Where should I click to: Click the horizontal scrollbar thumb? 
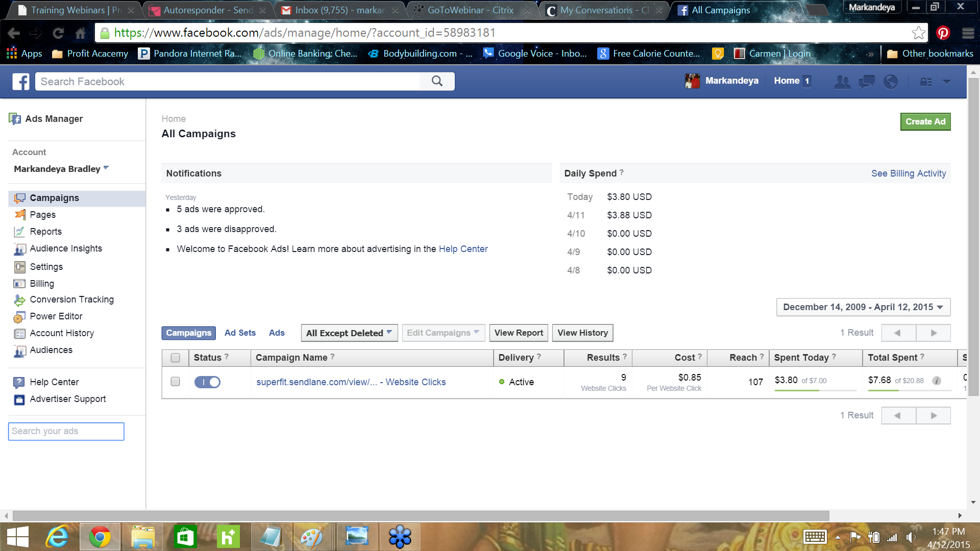point(421,516)
